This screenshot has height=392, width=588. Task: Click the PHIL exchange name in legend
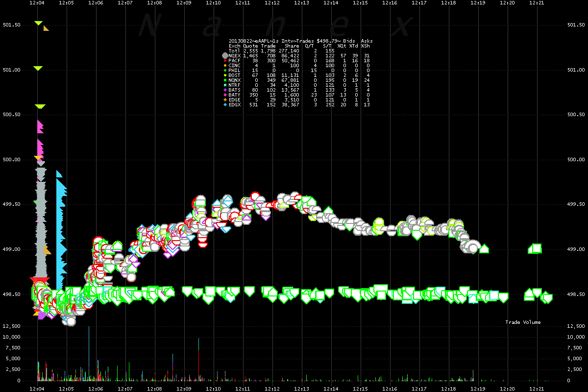(235, 70)
